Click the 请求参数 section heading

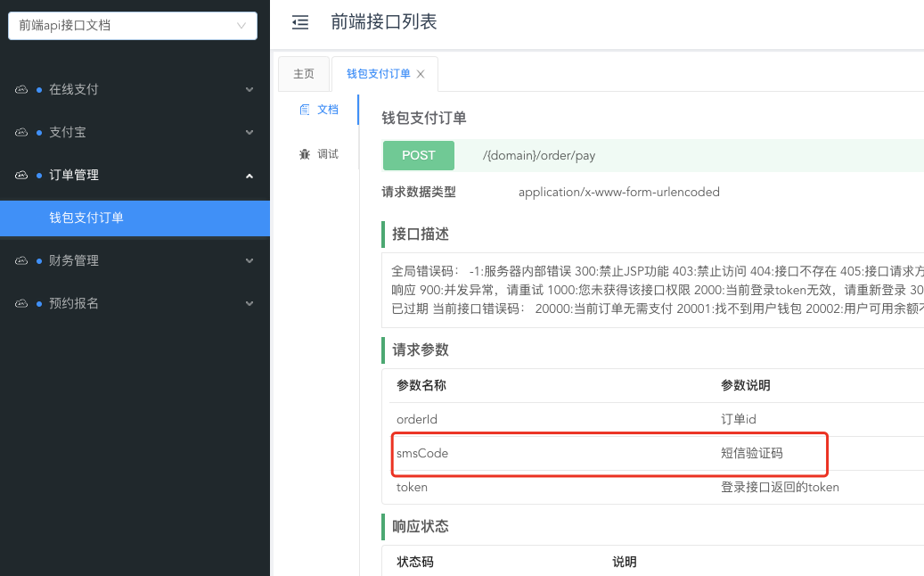(x=421, y=350)
